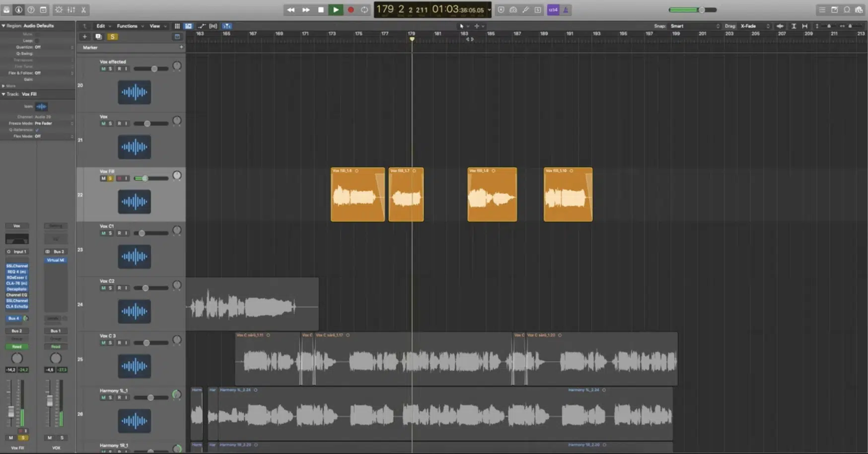Solo the Vox track
Screen dimensions: 868x454
click(x=110, y=123)
